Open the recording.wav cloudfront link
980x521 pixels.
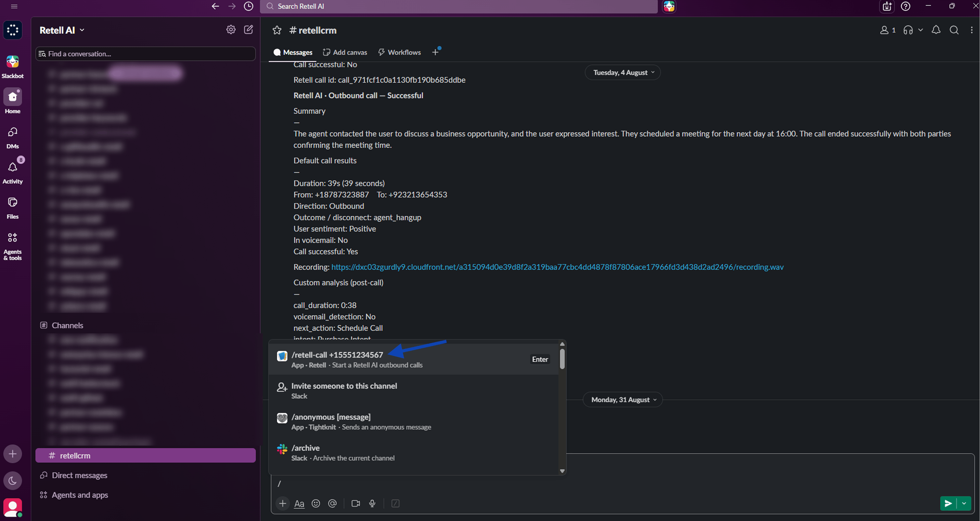coord(557,267)
